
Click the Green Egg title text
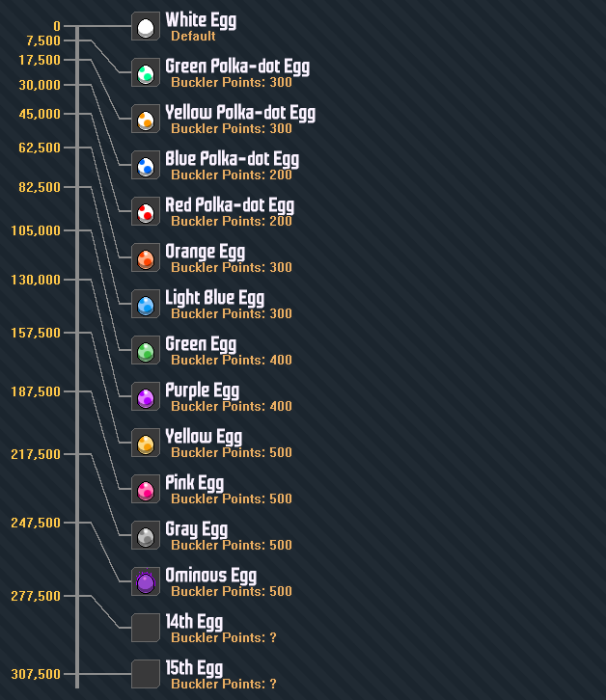coord(201,344)
